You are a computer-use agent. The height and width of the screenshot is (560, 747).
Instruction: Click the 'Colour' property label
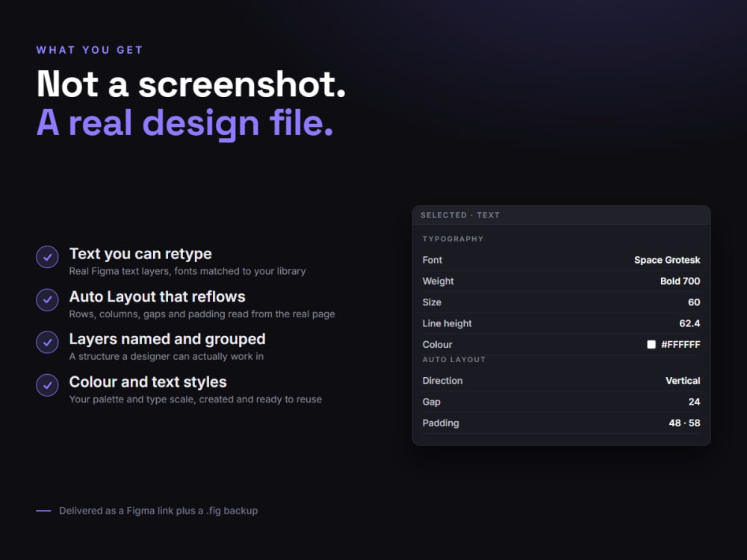point(437,344)
